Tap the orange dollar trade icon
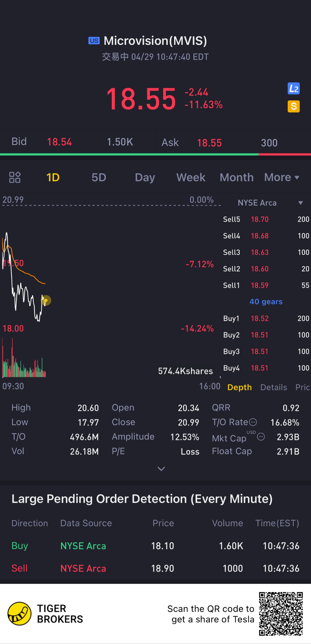The height and width of the screenshot is (644, 311). 294,106
